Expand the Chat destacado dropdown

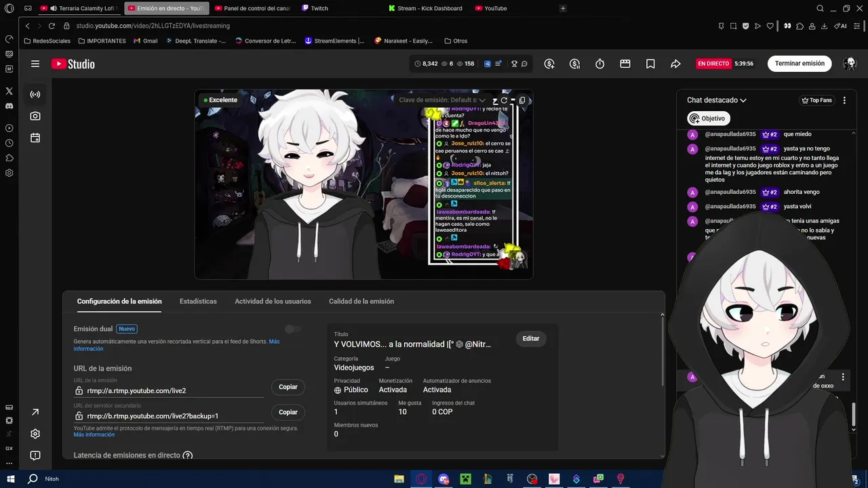tap(716, 100)
